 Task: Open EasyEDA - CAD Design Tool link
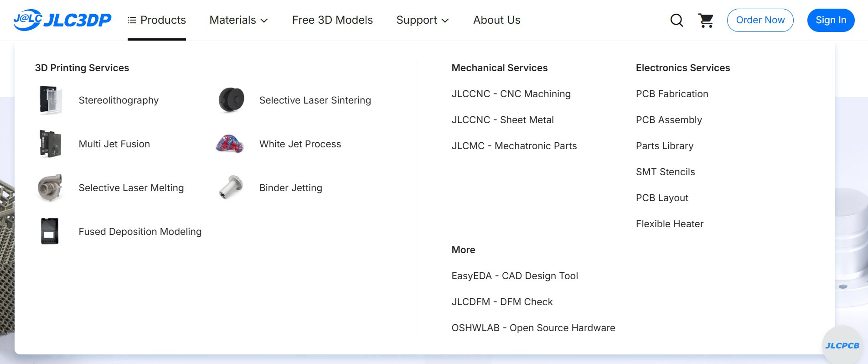pyautogui.click(x=515, y=276)
